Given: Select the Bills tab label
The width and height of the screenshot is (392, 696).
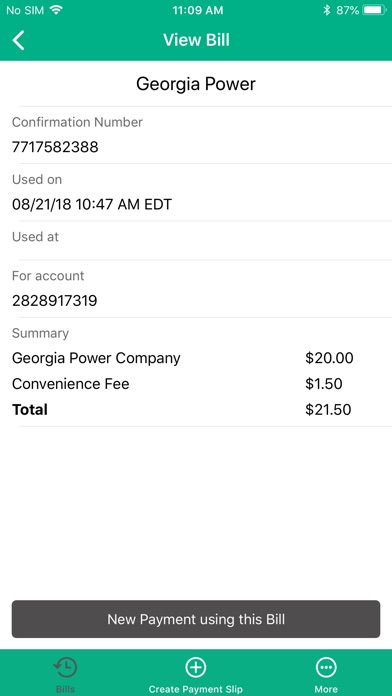Looking at the screenshot, I should pyautogui.click(x=65, y=689).
